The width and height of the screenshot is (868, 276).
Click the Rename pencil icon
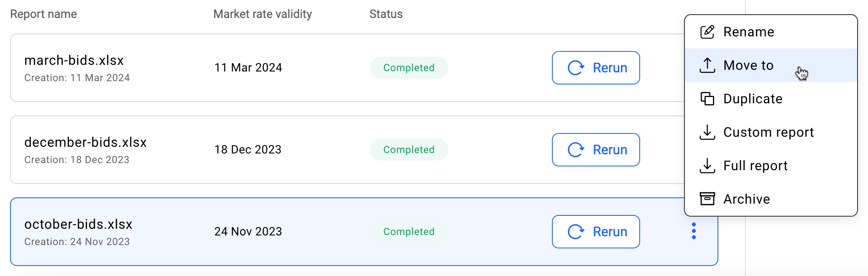(x=707, y=32)
